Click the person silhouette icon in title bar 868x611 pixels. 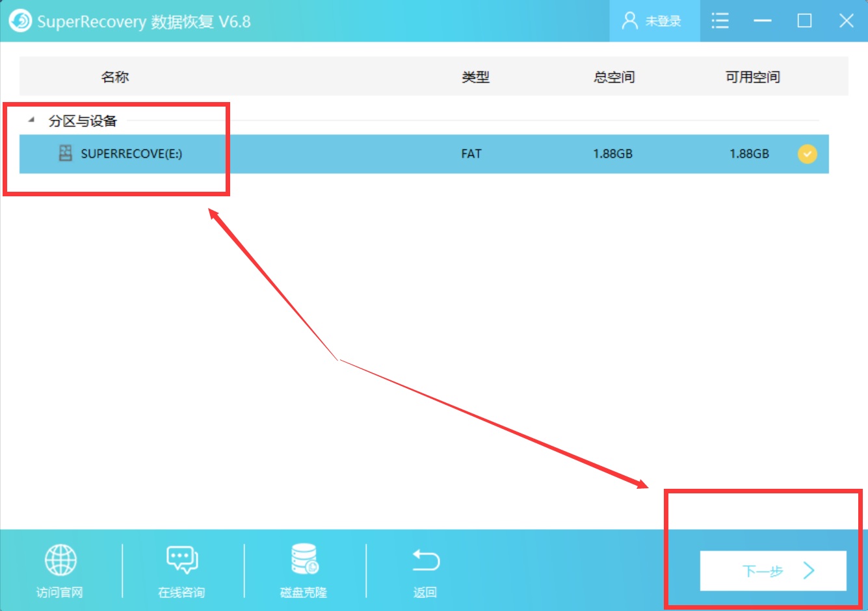click(628, 21)
